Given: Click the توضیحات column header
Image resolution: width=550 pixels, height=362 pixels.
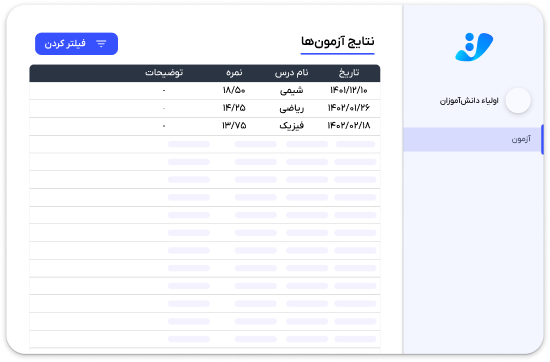Looking at the screenshot, I should coord(164,73).
